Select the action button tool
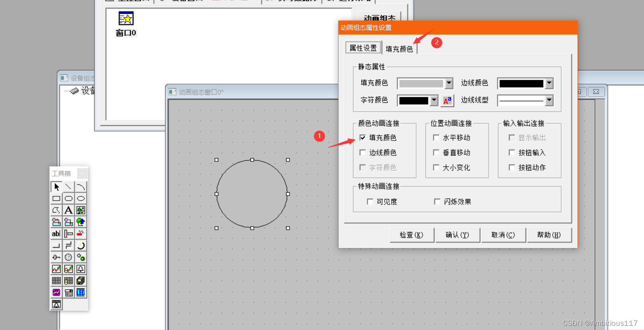This screenshot has width=644, height=330. [69, 245]
